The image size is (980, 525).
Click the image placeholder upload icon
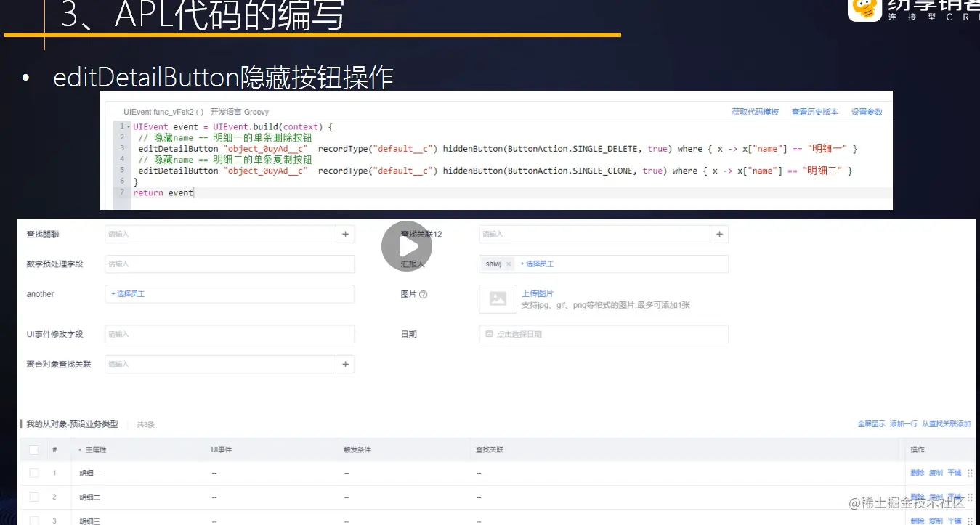tap(498, 298)
